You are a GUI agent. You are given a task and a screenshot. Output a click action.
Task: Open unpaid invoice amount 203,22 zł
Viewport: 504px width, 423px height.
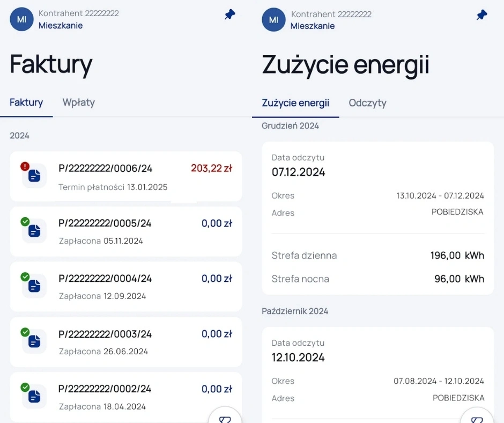click(x=211, y=169)
